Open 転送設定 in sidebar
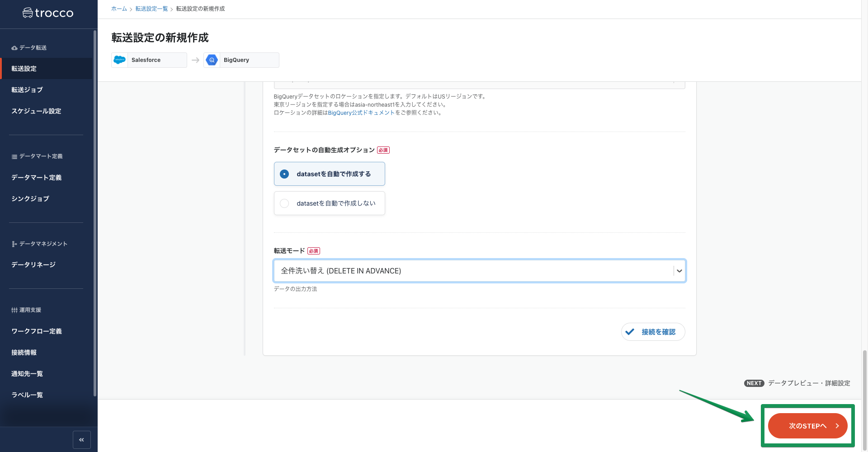This screenshot has width=868, height=452. [46, 69]
